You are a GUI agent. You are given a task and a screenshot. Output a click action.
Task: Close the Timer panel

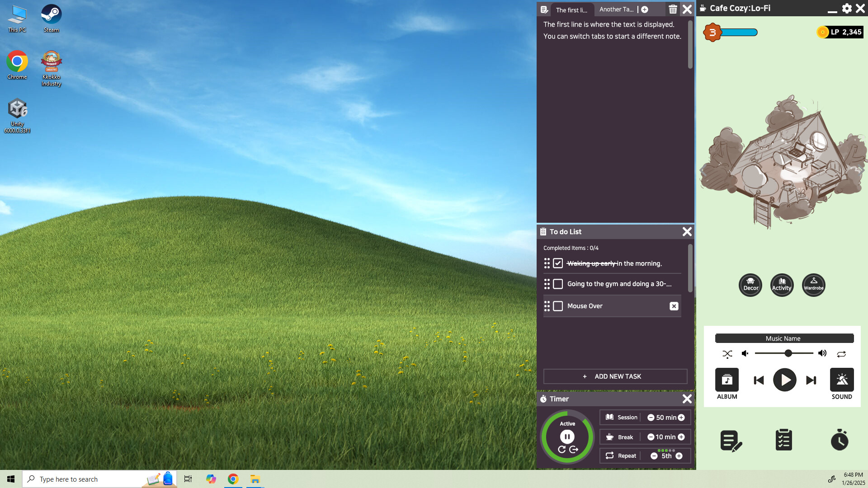tap(687, 399)
